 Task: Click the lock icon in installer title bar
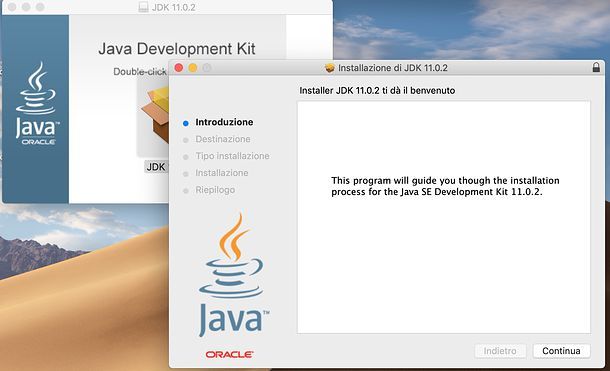(x=596, y=67)
